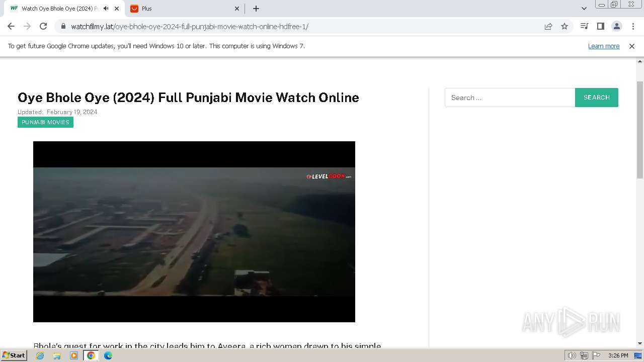Reload the current page
This screenshot has width=644, height=362.
click(x=43, y=26)
